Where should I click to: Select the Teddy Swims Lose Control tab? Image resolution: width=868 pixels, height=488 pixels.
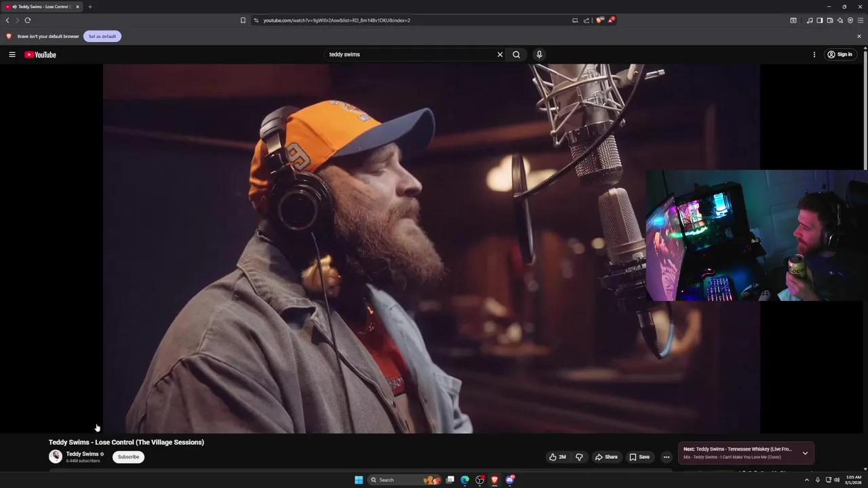(x=43, y=7)
